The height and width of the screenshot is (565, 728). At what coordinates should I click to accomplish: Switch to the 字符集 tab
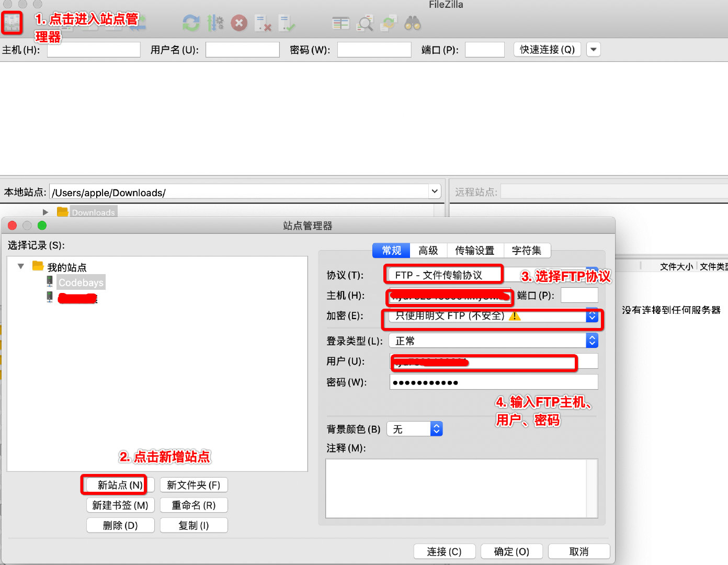(527, 251)
